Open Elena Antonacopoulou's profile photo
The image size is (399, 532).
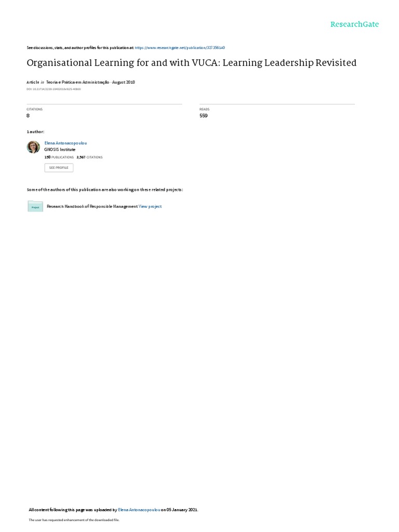(x=33, y=147)
